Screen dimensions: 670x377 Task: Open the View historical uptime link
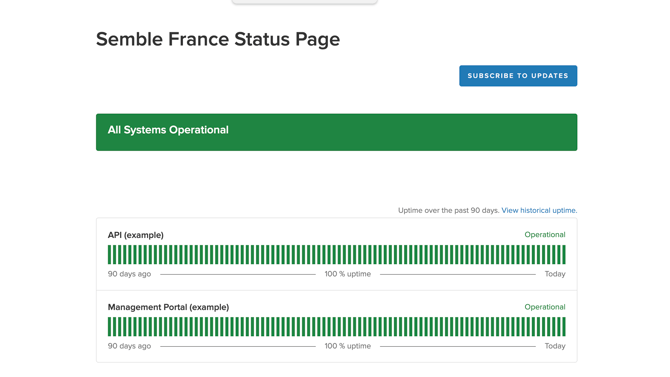[x=539, y=210]
